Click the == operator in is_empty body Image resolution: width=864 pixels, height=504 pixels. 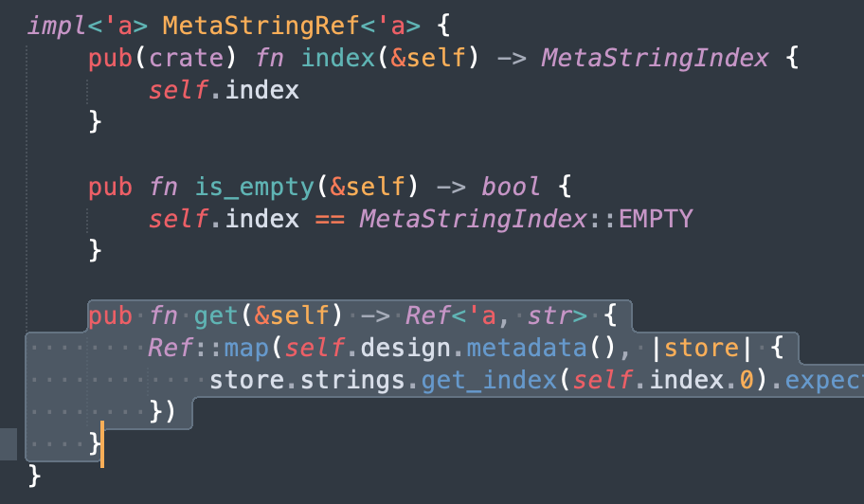[x=329, y=219]
